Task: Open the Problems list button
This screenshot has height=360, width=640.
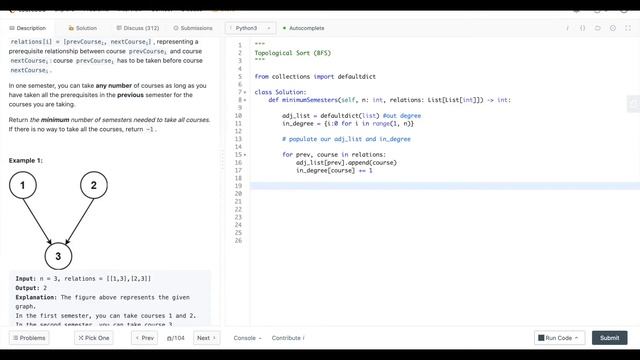Action: click(x=29, y=338)
